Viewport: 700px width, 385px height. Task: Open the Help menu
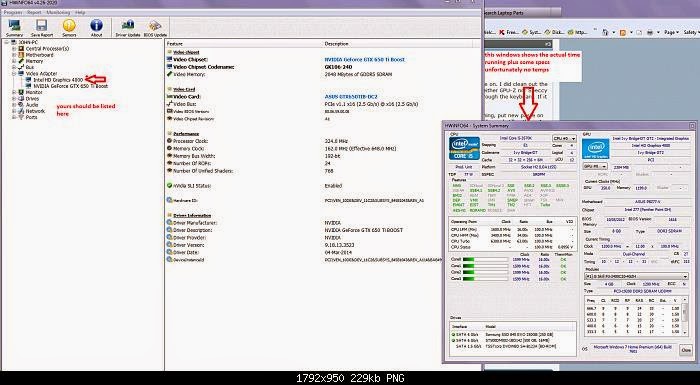80,13
